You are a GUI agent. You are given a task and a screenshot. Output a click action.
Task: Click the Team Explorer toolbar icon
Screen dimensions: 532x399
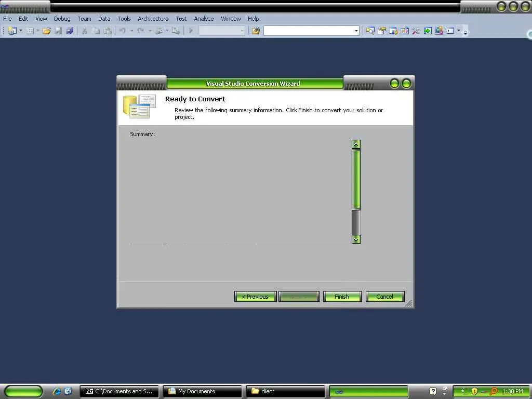[x=393, y=31]
